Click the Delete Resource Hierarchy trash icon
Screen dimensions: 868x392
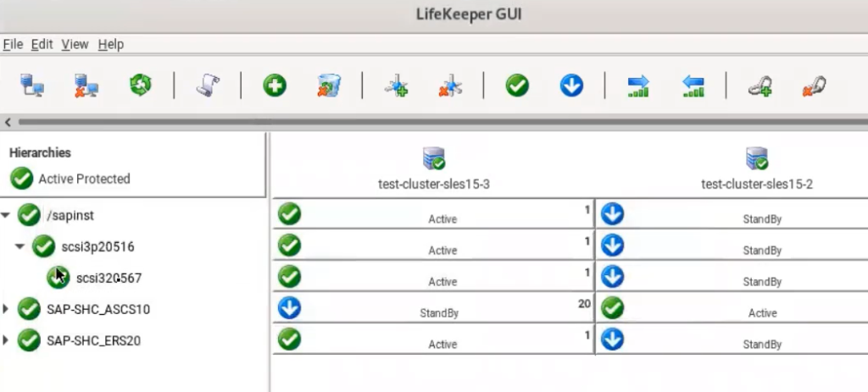click(x=329, y=86)
